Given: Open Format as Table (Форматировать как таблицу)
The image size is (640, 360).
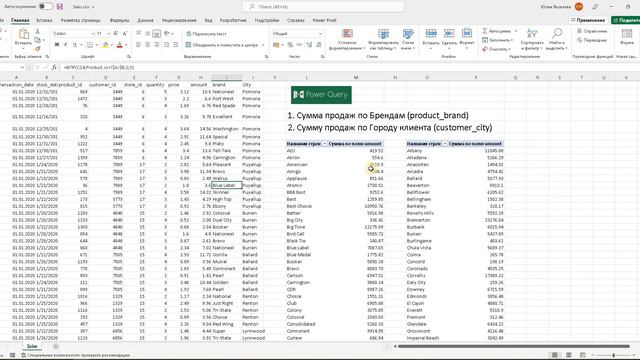Looking at the screenshot, I should click(383, 40).
